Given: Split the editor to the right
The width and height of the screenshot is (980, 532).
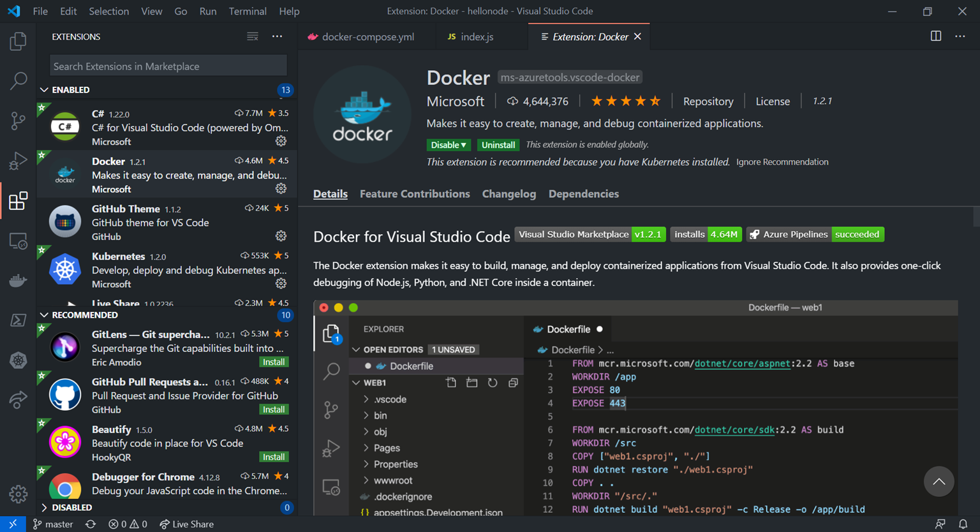Looking at the screenshot, I should pos(936,36).
